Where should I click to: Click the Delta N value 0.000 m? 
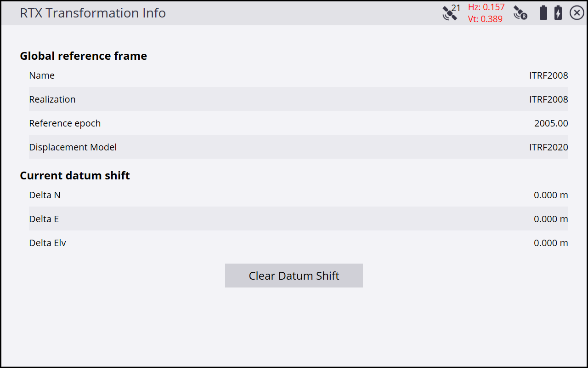(x=550, y=195)
